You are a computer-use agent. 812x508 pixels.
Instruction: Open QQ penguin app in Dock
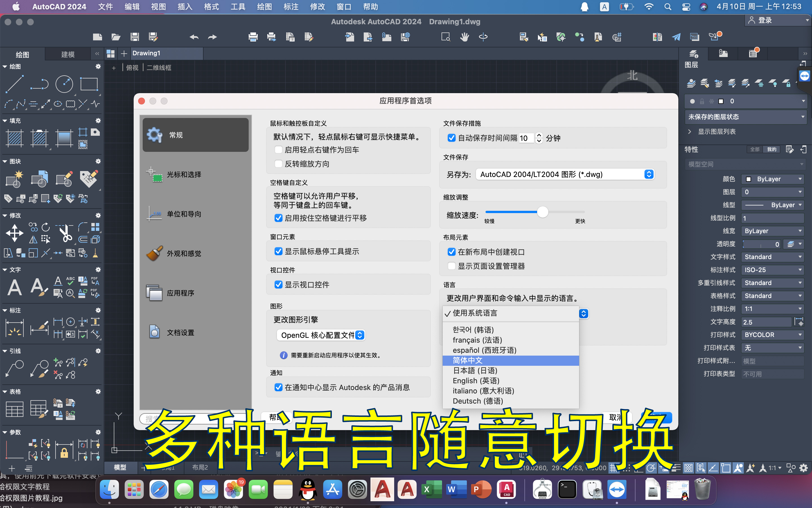[308, 489]
